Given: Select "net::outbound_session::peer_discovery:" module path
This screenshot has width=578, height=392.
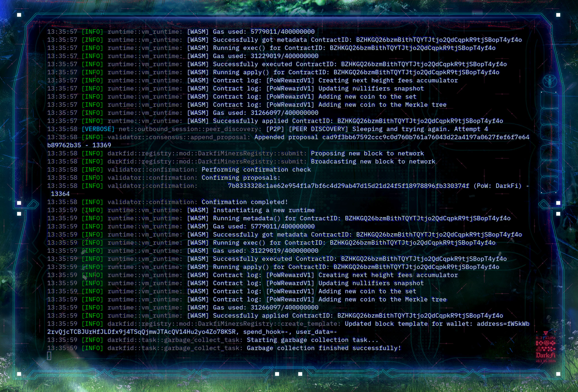Looking at the screenshot, I should [x=190, y=129].
